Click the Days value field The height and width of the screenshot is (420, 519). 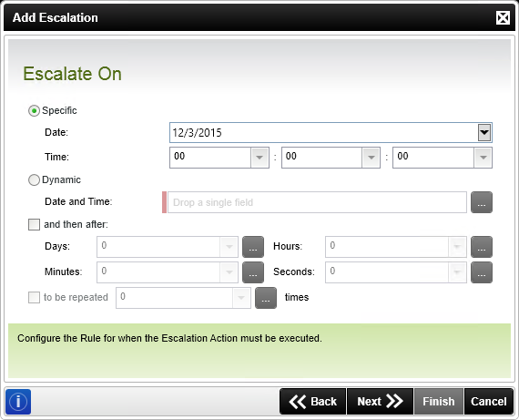(158, 247)
